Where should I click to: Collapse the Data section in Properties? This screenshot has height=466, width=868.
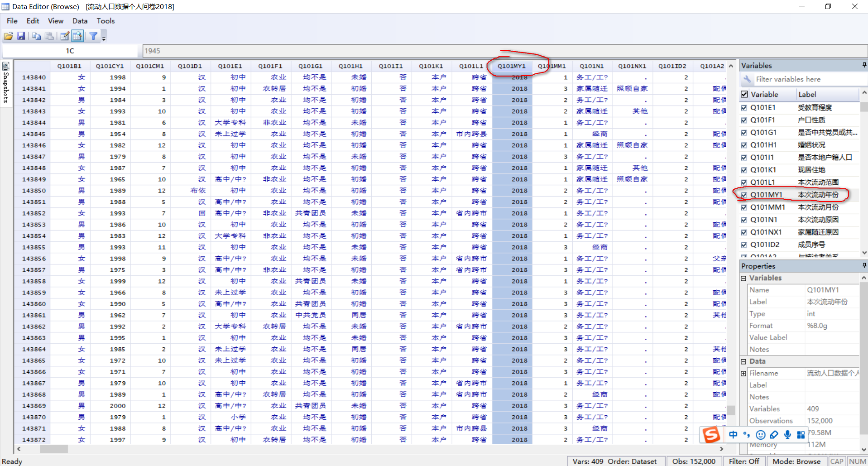pyautogui.click(x=743, y=361)
